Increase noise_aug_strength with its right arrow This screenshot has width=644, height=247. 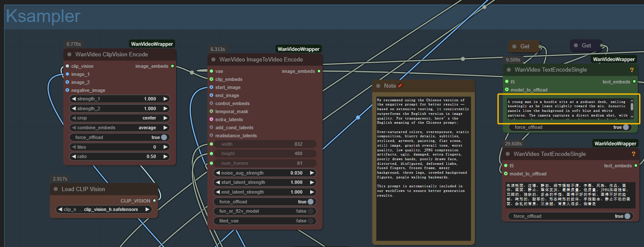click(x=312, y=173)
